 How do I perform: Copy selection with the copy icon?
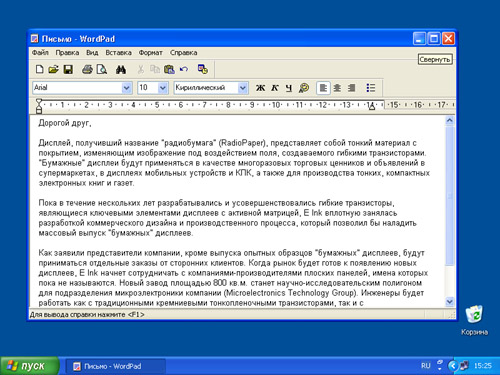155,69
